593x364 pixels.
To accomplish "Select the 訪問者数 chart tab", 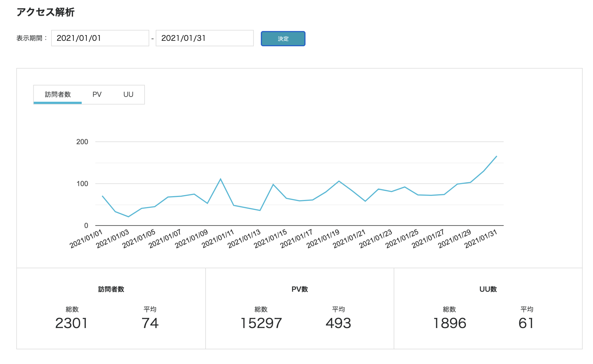I will (58, 94).
